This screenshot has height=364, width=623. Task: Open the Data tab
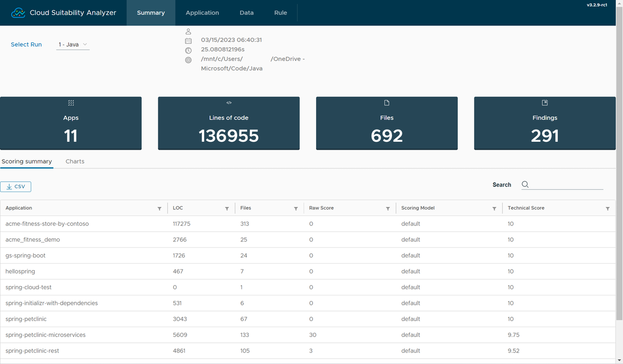coord(247,12)
